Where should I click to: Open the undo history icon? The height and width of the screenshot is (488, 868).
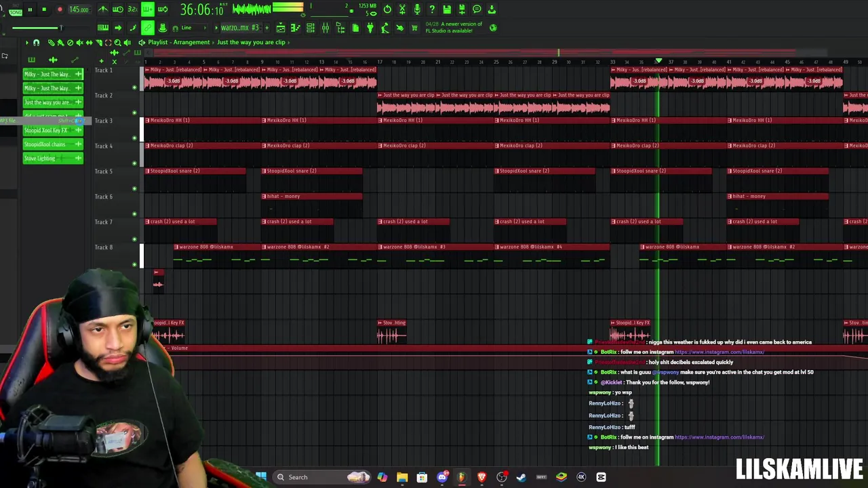pyautogui.click(x=387, y=9)
